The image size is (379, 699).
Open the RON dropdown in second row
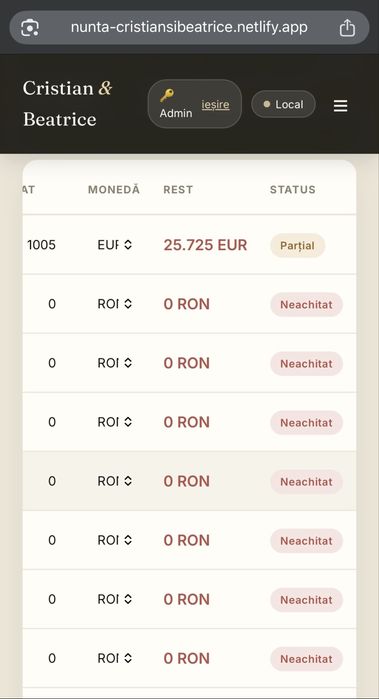[x=115, y=304]
